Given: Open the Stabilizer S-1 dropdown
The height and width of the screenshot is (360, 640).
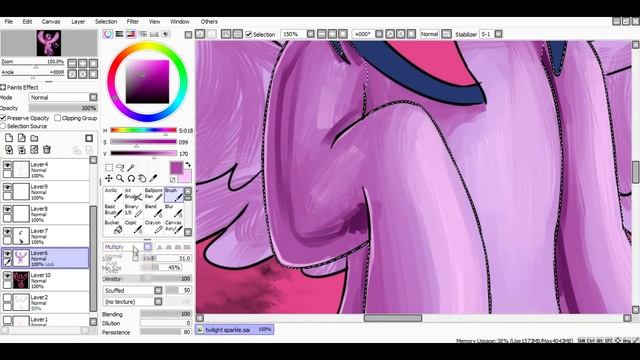Looking at the screenshot, I should [x=498, y=34].
